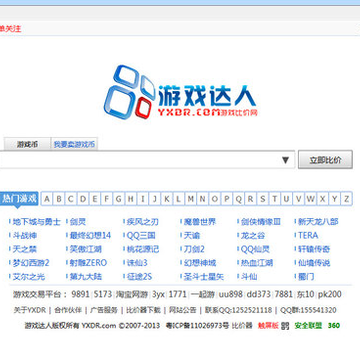Select the 游戏币 tab
360x360 pixels.
coord(27,145)
